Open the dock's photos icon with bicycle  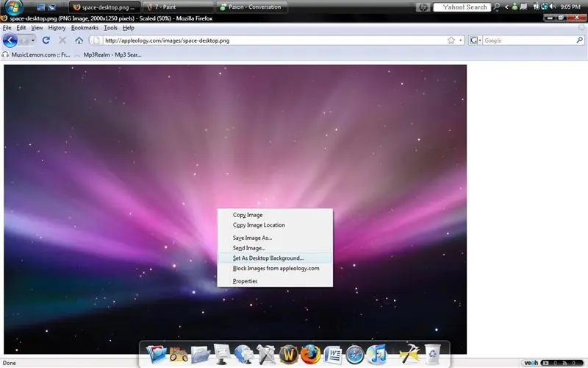179,354
